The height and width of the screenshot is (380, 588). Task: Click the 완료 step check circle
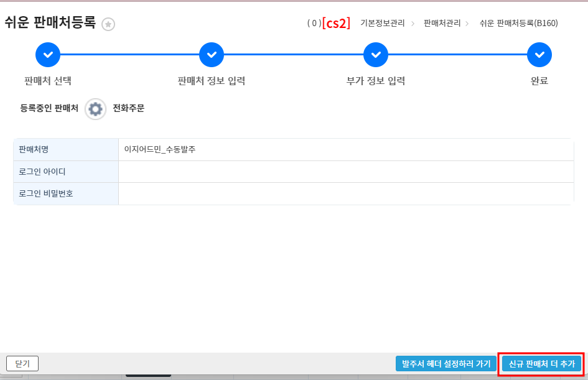point(539,55)
